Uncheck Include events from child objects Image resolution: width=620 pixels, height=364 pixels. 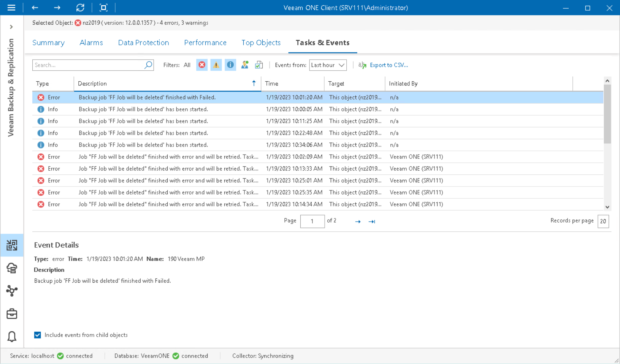37,335
